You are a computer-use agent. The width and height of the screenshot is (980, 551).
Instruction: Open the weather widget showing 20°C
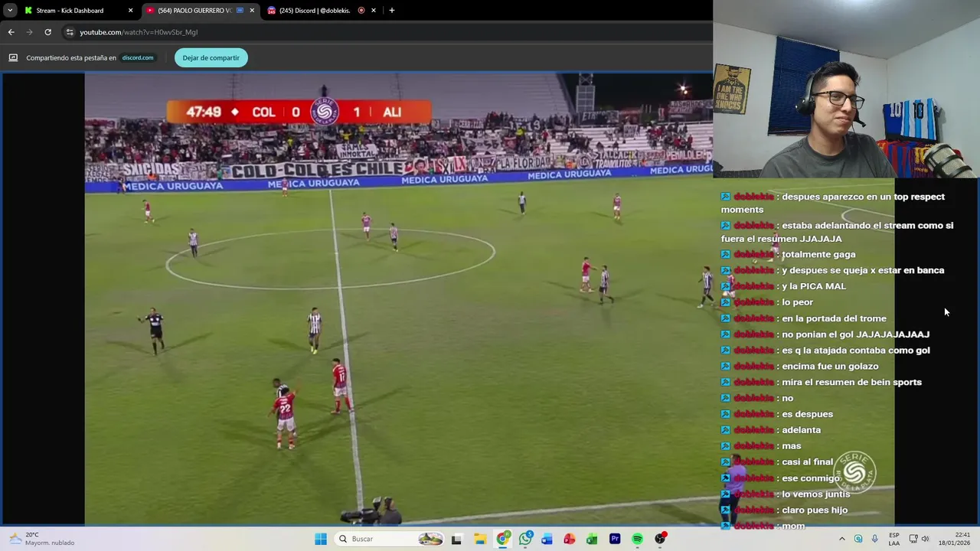42,539
